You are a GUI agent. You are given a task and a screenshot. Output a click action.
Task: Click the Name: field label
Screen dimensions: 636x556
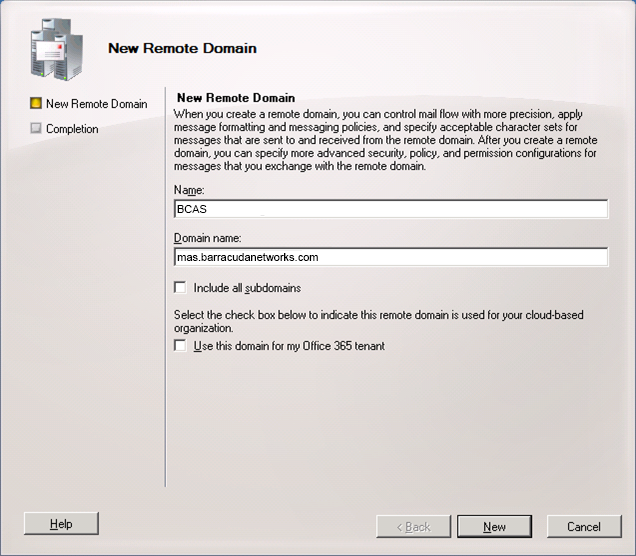(x=189, y=190)
